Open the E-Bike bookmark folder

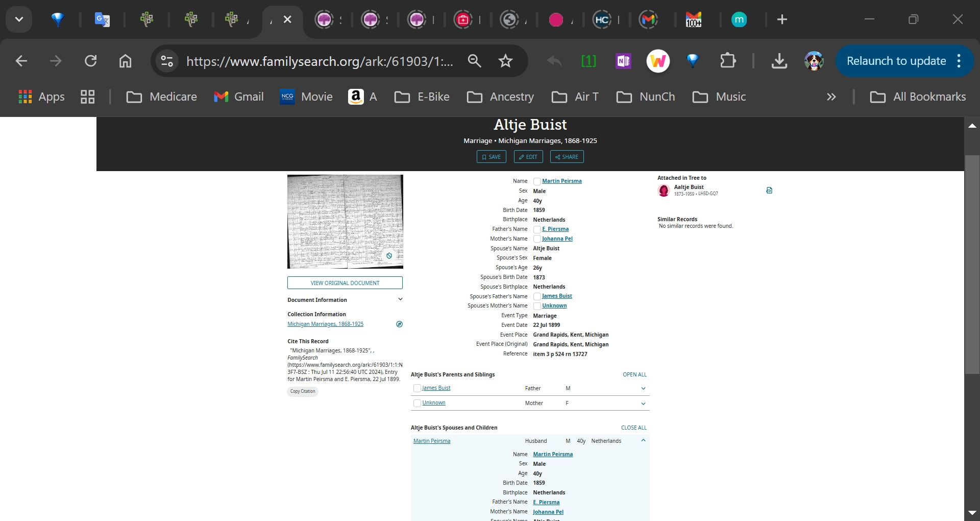click(422, 97)
